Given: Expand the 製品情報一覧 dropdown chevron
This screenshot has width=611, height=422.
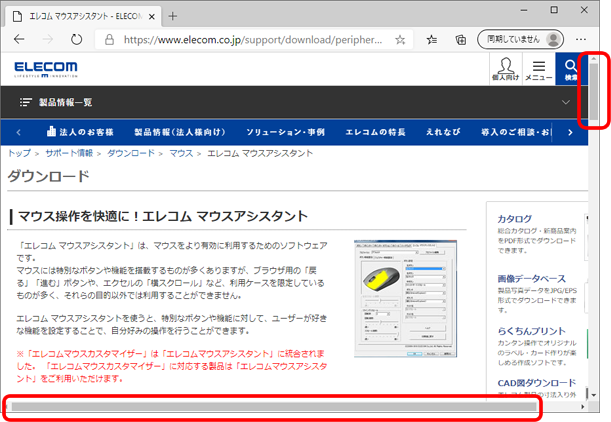Looking at the screenshot, I should (x=565, y=102).
